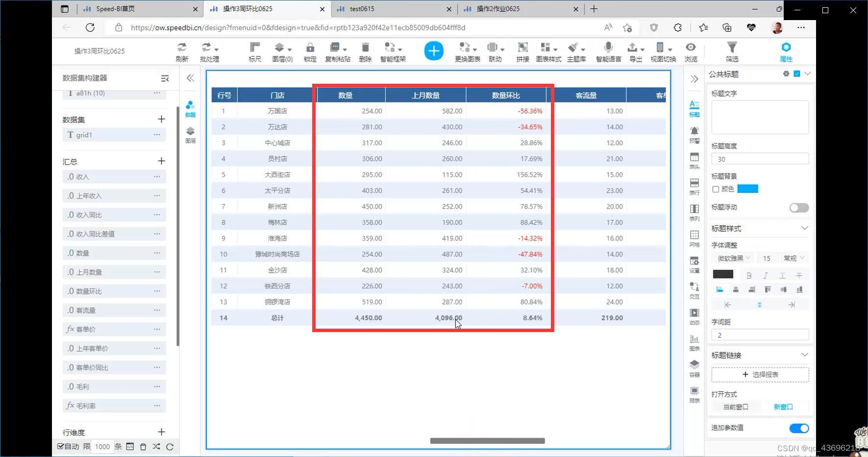Open more options for 数量环比 field
The height and width of the screenshot is (457, 868).
157,291
